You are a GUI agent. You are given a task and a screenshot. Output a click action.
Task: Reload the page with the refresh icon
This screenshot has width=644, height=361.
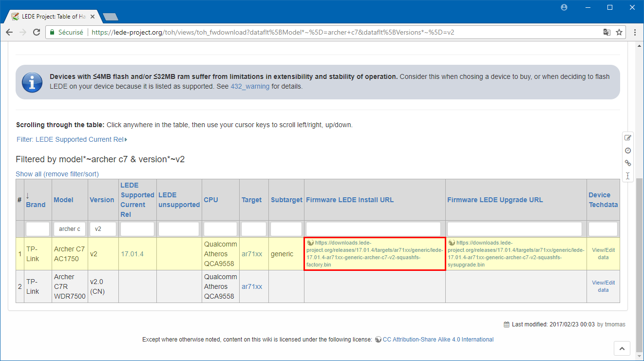36,32
